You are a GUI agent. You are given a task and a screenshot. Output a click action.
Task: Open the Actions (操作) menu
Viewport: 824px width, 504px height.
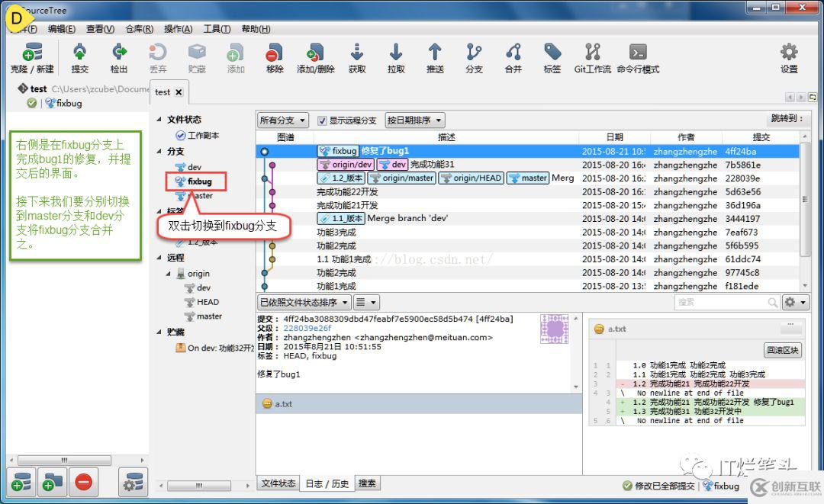pos(178,29)
